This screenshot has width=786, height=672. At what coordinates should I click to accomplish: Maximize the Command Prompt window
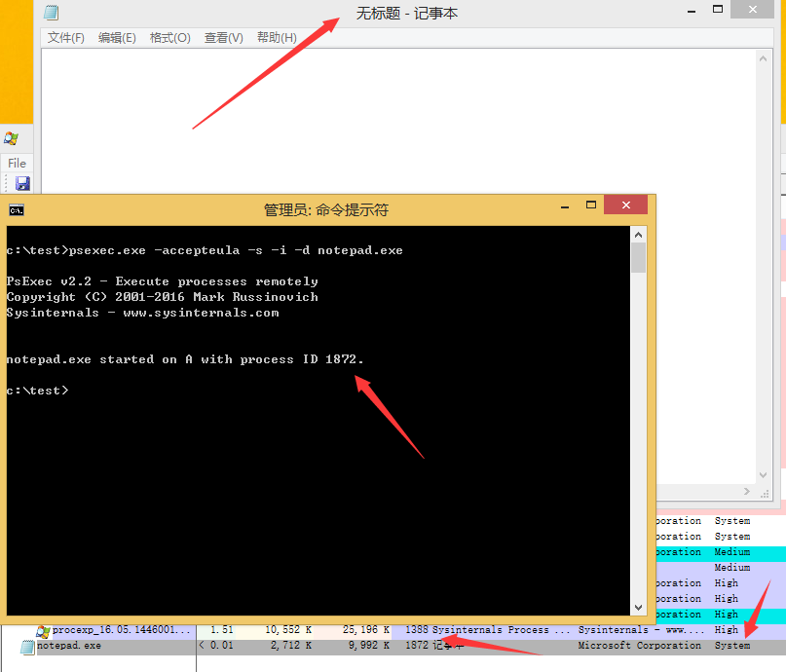point(590,206)
